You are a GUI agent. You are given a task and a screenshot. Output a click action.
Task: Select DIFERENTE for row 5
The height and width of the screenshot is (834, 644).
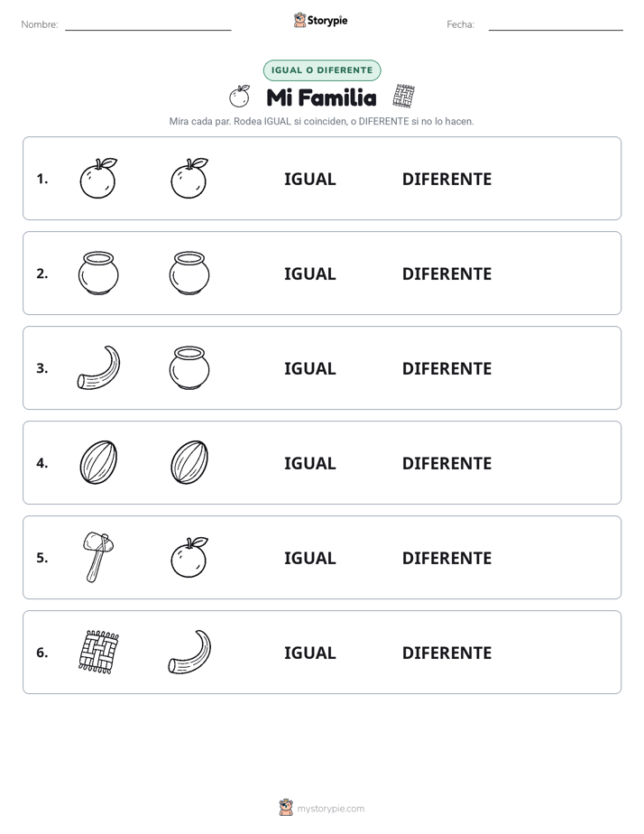coord(446,558)
